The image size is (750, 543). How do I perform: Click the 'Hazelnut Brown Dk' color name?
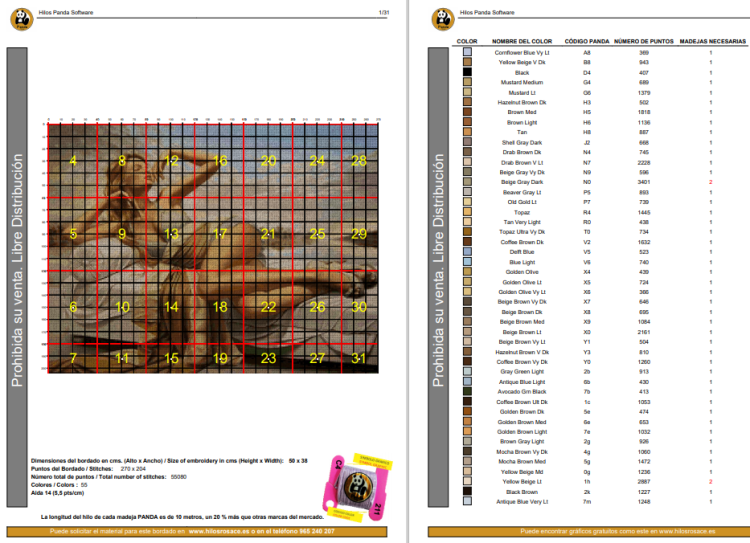click(522, 102)
